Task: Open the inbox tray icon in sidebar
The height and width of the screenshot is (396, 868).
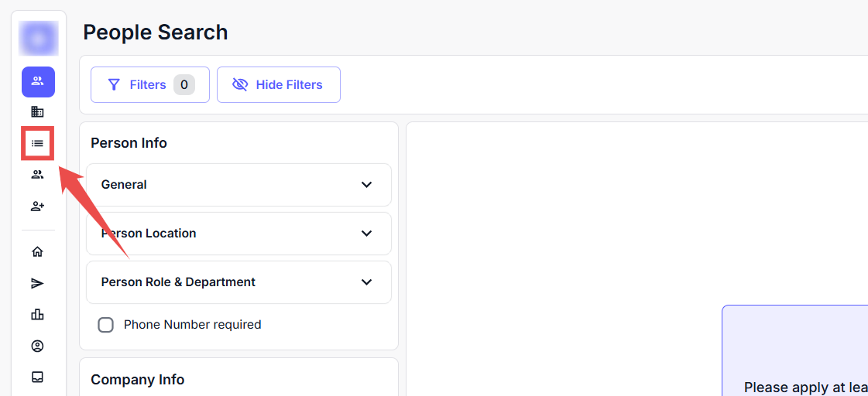Action: point(37,377)
